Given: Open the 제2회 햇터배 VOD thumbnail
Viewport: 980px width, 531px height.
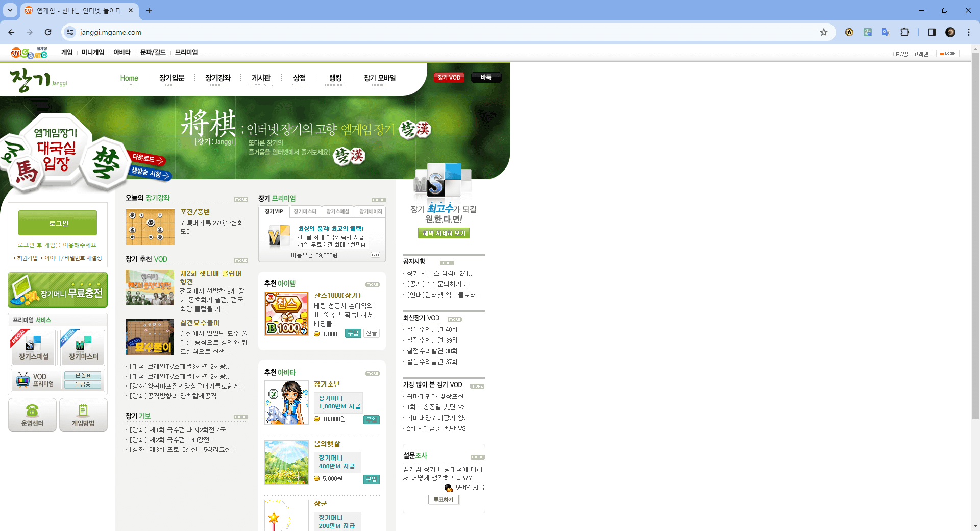Looking at the screenshot, I should [x=150, y=287].
